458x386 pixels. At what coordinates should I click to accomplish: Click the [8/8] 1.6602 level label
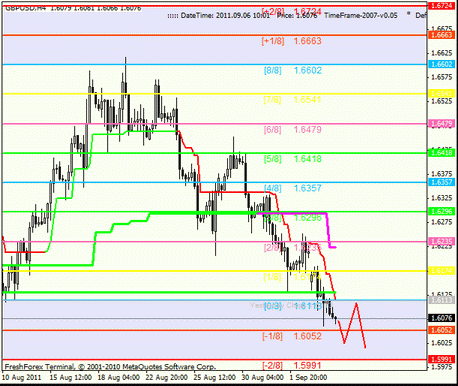pyautogui.click(x=293, y=70)
